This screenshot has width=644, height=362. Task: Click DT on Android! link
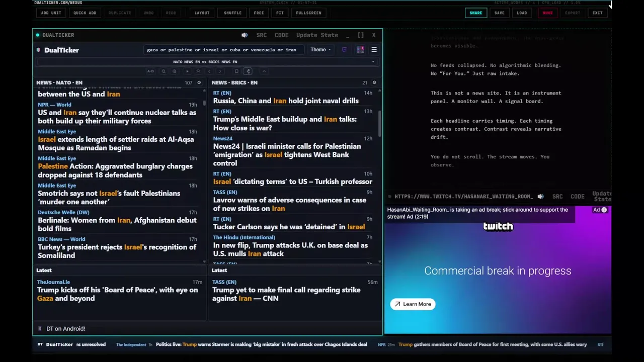point(66,328)
